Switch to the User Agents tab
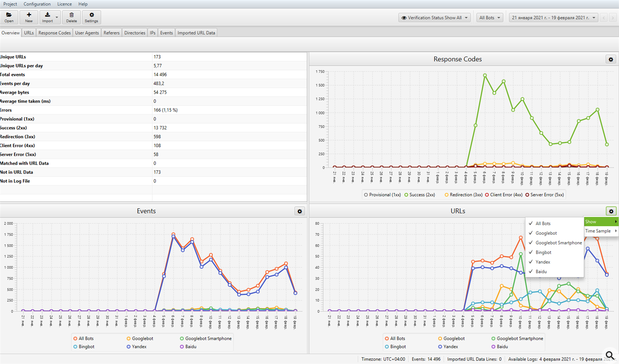This screenshot has width=619, height=364. tap(87, 33)
